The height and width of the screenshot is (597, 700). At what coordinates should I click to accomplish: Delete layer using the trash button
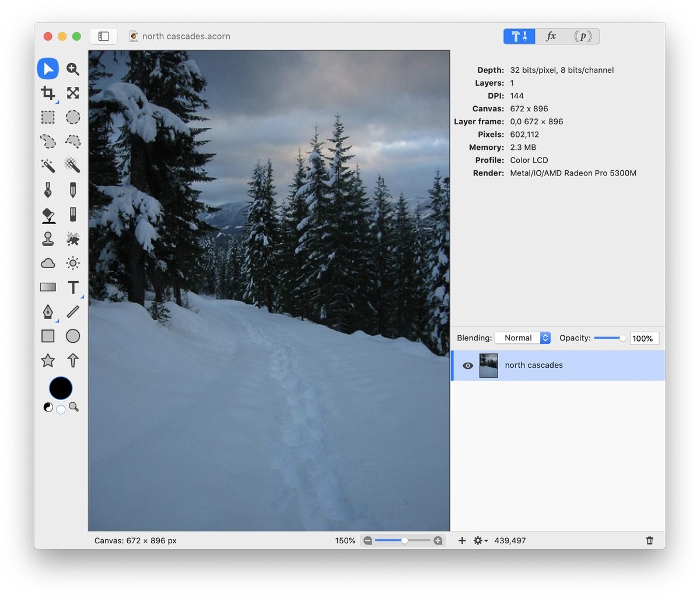tap(650, 540)
